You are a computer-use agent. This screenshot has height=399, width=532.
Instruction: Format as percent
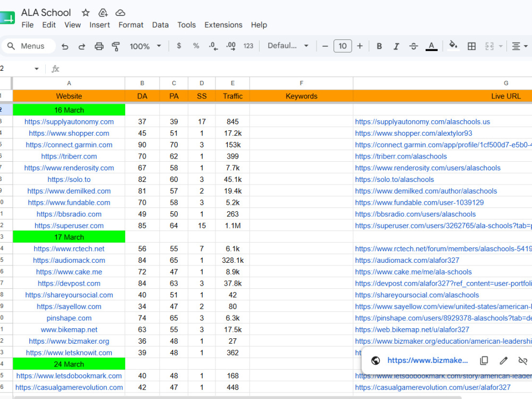click(196, 46)
